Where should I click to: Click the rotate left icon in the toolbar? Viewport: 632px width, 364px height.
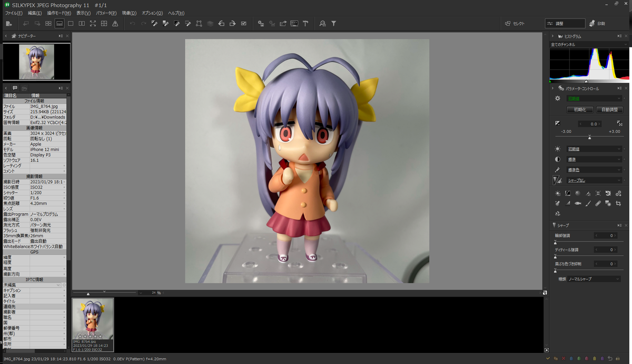tap(221, 24)
